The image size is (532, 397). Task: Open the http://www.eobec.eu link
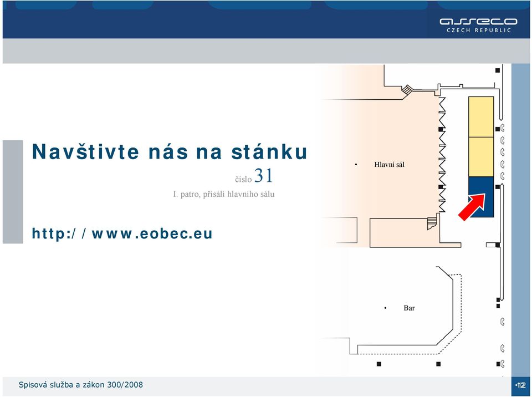coord(122,233)
